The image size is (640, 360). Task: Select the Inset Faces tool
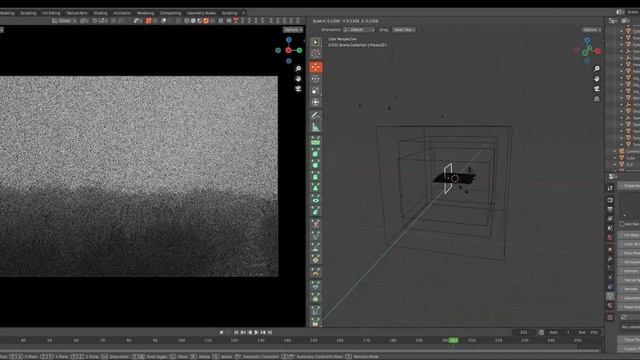pyautogui.click(x=316, y=164)
